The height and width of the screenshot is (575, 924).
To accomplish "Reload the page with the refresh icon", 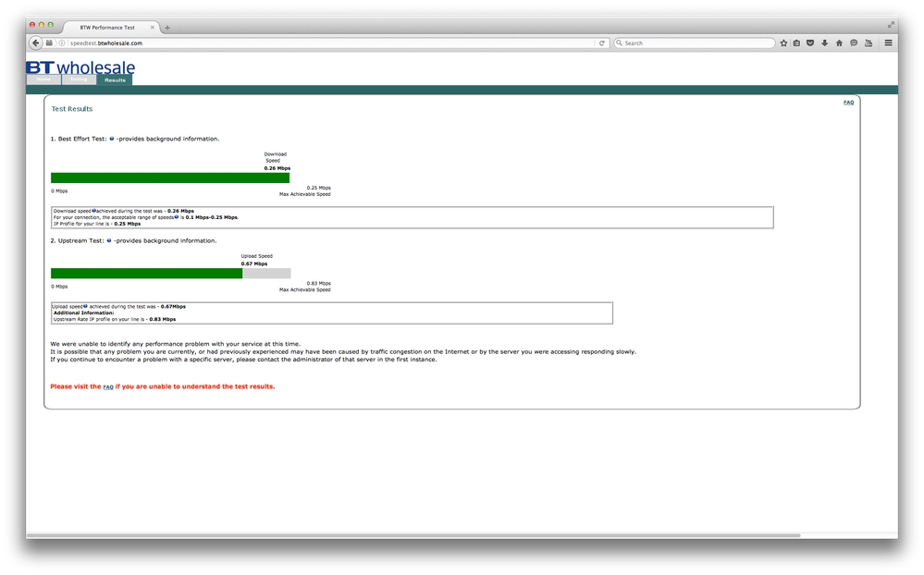I will tap(601, 43).
